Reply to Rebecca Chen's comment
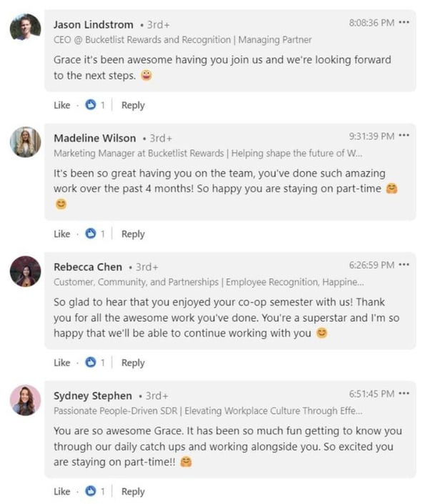 click(x=133, y=362)
